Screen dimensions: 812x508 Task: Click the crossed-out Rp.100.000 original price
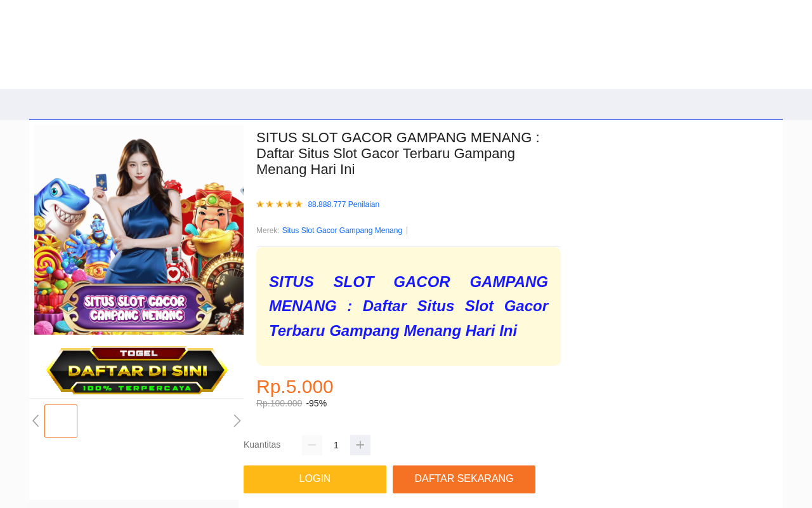(x=279, y=403)
